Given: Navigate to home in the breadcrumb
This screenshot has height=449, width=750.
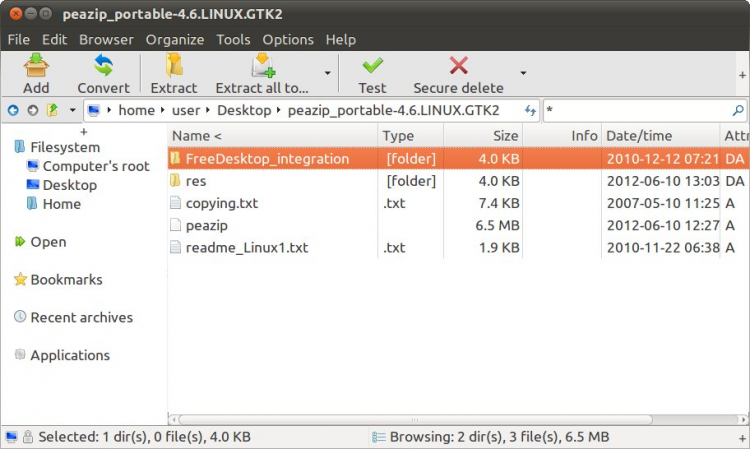Looking at the screenshot, I should point(137,110).
